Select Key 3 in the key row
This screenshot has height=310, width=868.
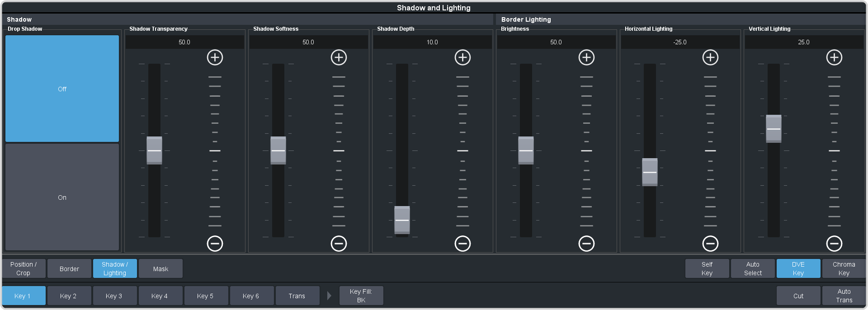point(114,296)
